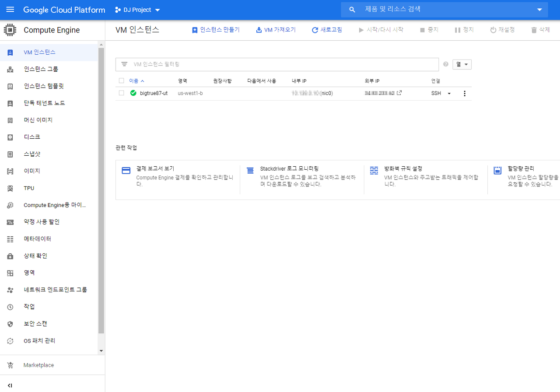Click the 상태 확인 sidebar icon
The image size is (560, 392).
click(10, 256)
